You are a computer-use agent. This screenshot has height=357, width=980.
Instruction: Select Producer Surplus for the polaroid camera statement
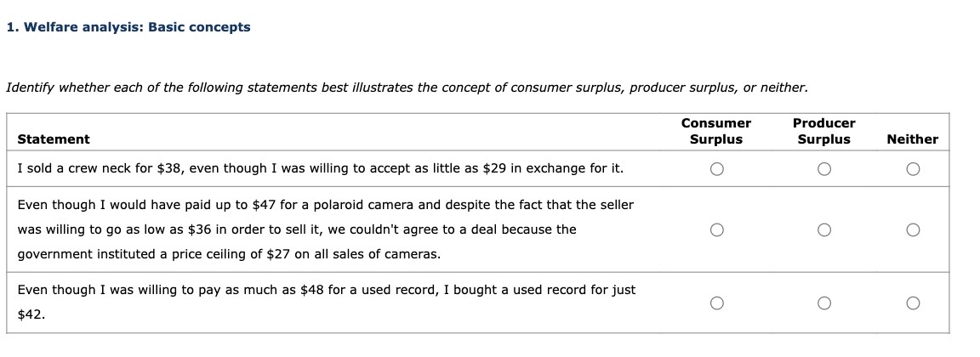(x=823, y=230)
